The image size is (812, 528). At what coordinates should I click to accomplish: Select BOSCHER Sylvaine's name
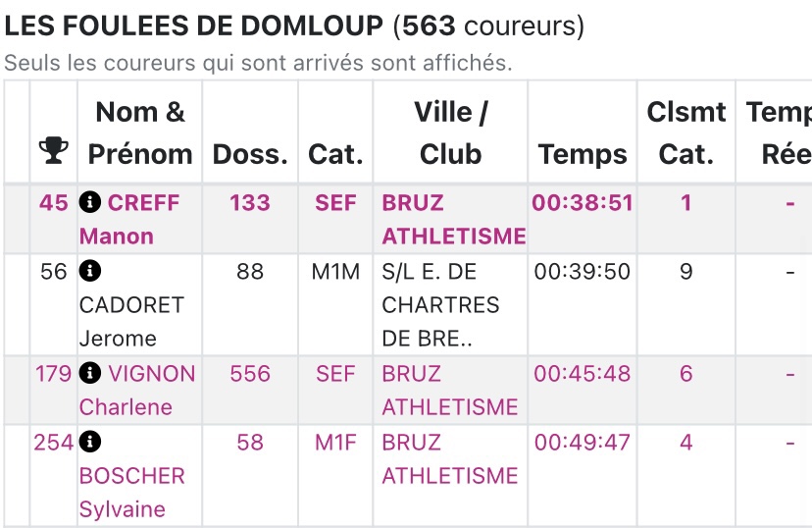(x=131, y=492)
